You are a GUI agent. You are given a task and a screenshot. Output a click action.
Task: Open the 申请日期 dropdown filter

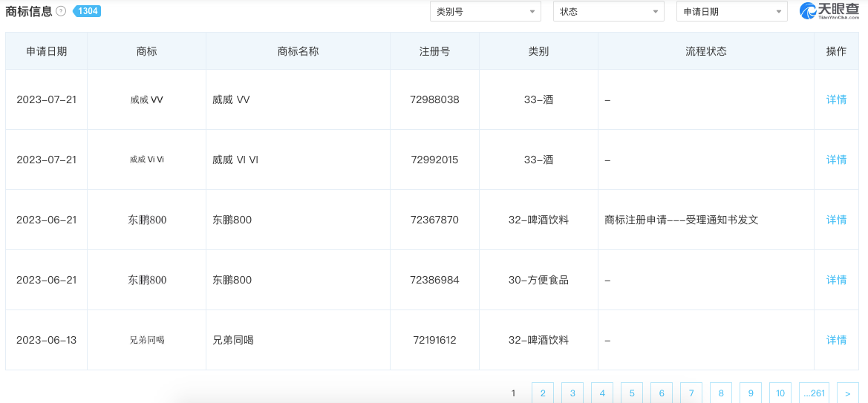click(x=732, y=12)
